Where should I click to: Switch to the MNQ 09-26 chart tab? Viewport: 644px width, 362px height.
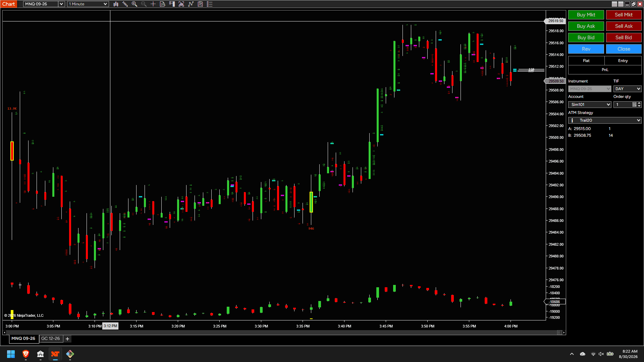click(x=23, y=339)
